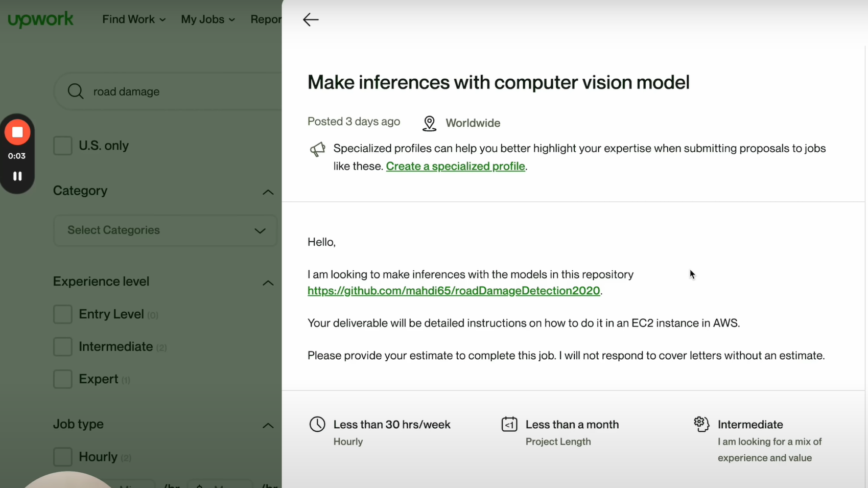This screenshot has width=868, height=488.
Task: Click the Intermediate level label in job details
Action: click(750, 425)
